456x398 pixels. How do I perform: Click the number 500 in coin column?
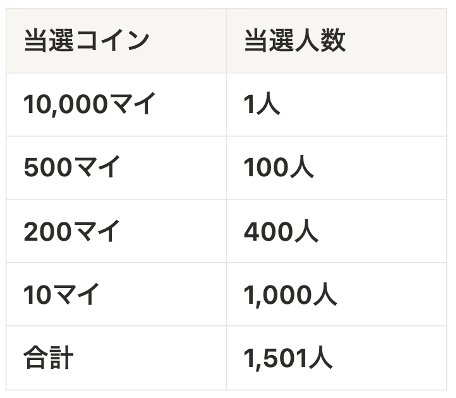(48, 167)
